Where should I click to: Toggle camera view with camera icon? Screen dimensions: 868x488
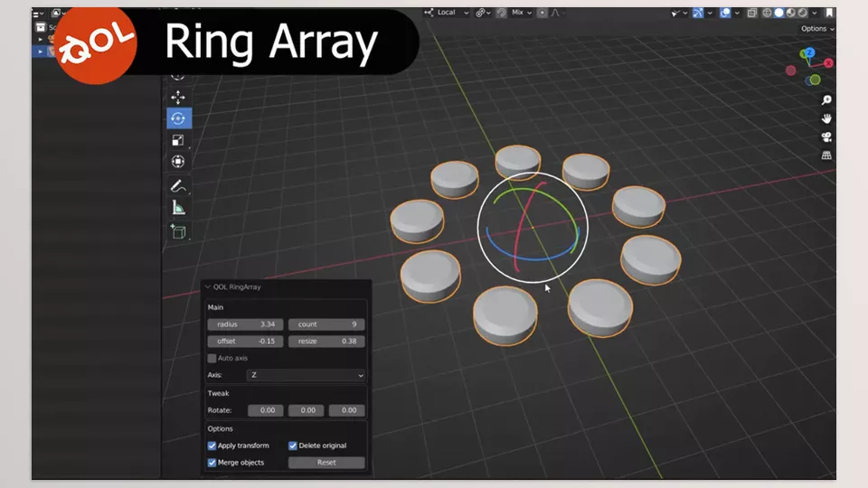pyautogui.click(x=826, y=137)
